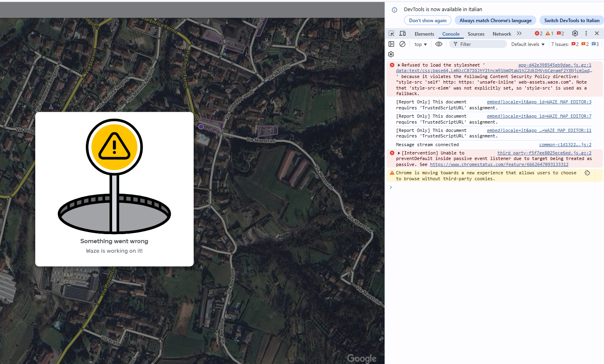Open the DevTools three-dot customize menu

[586, 34]
